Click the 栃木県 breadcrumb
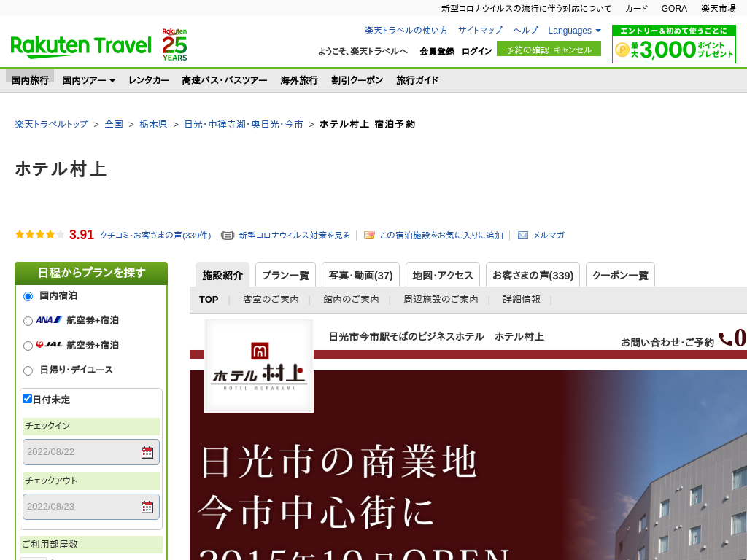The height and width of the screenshot is (560, 747). [153, 124]
